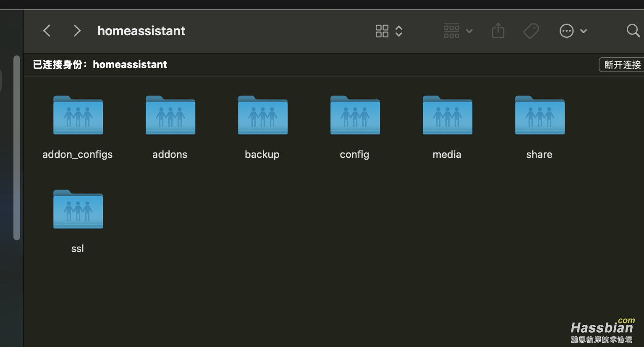Screen dimensions: 644x347
Task: Go forward with the right chevron
Action: pos(77,31)
